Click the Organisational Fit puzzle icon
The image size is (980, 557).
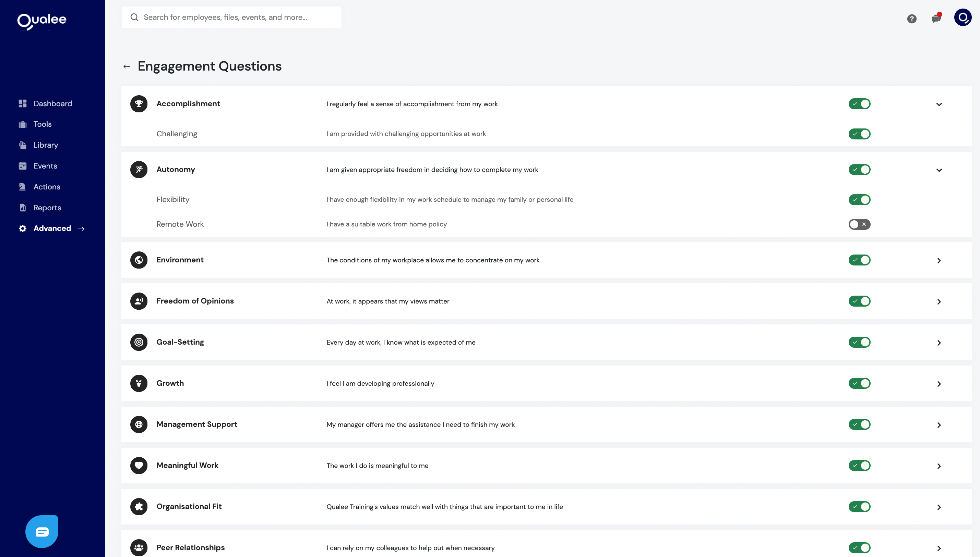coord(139,507)
